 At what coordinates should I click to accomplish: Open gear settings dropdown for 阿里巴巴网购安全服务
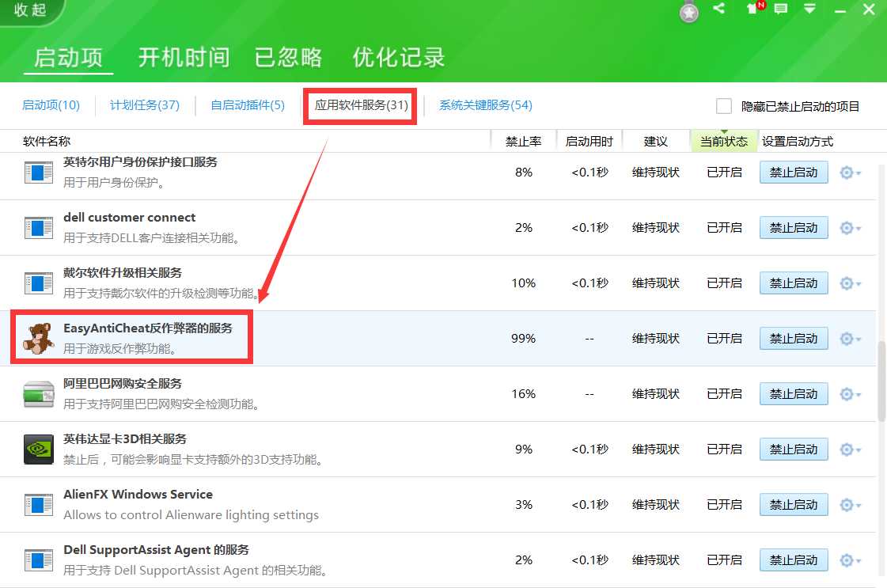click(x=850, y=394)
